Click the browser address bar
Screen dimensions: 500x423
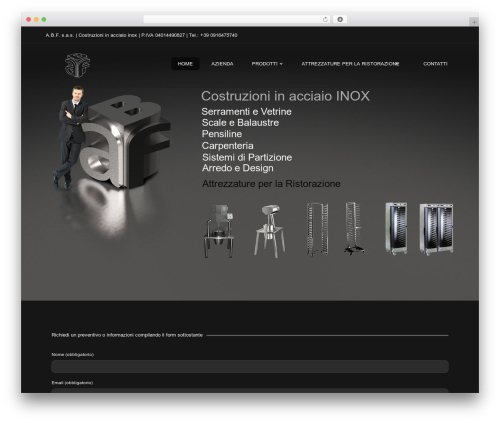[237, 19]
